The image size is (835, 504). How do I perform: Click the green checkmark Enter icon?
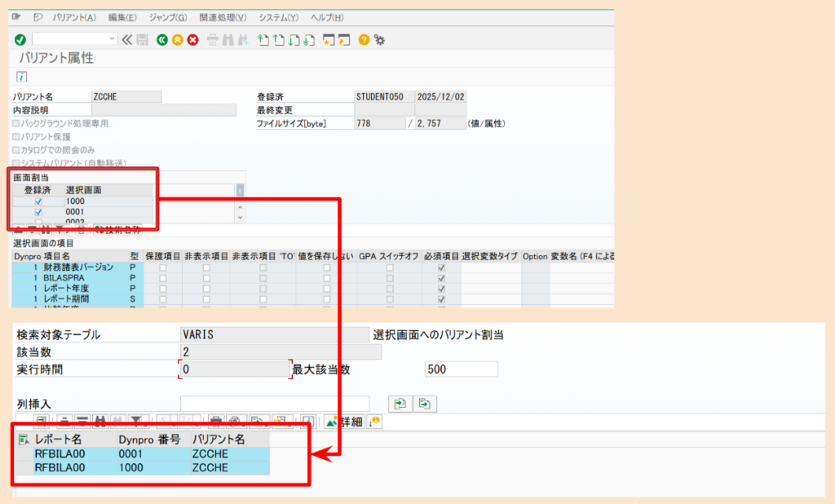pyautogui.click(x=20, y=38)
